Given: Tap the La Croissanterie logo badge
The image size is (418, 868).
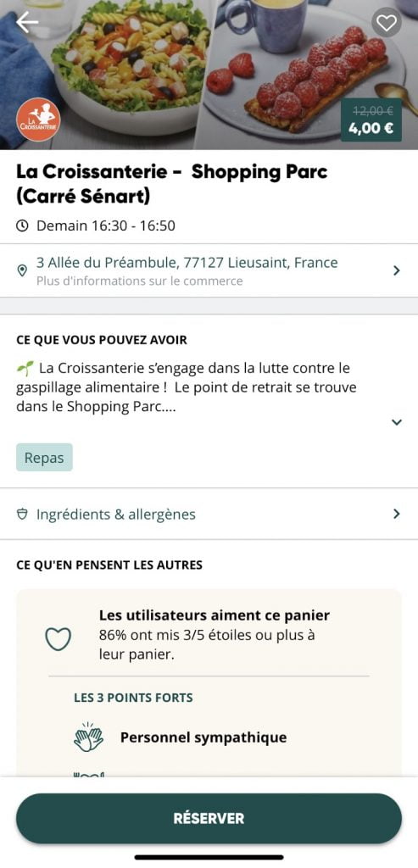Looking at the screenshot, I should tap(38, 120).
